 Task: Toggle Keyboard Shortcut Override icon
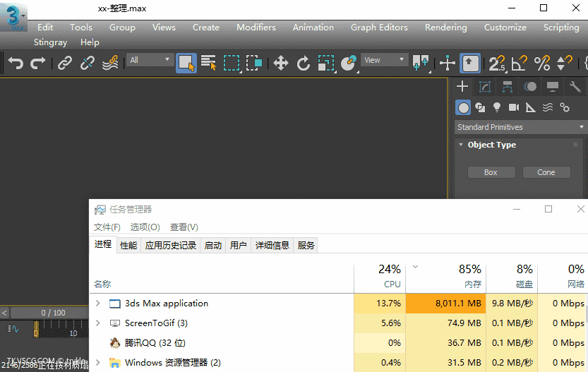click(x=470, y=63)
